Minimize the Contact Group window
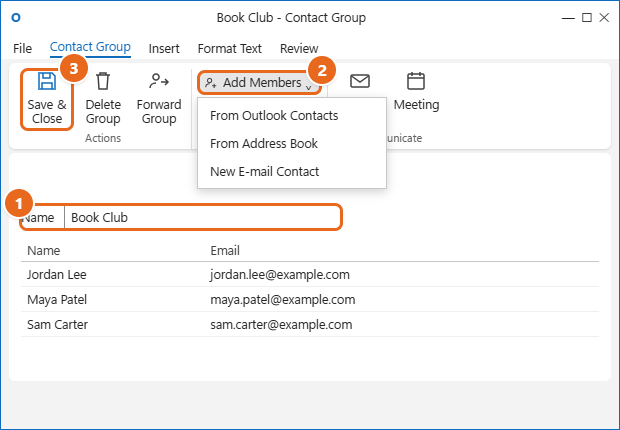This screenshot has height=430, width=620. [x=568, y=18]
